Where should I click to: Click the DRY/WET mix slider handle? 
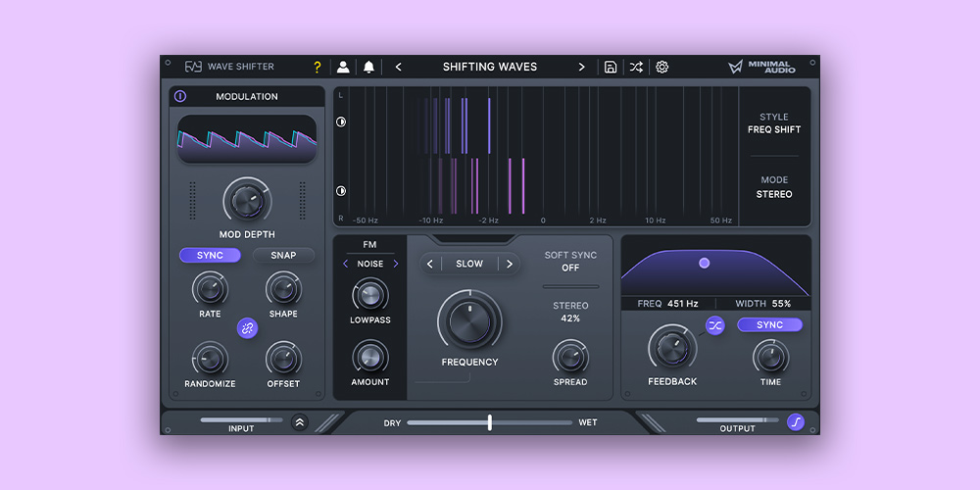(489, 422)
